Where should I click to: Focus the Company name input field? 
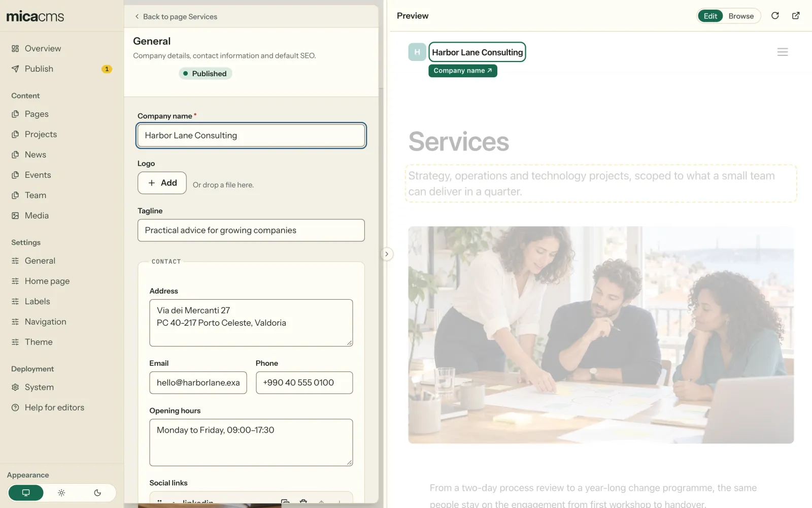[x=251, y=136]
